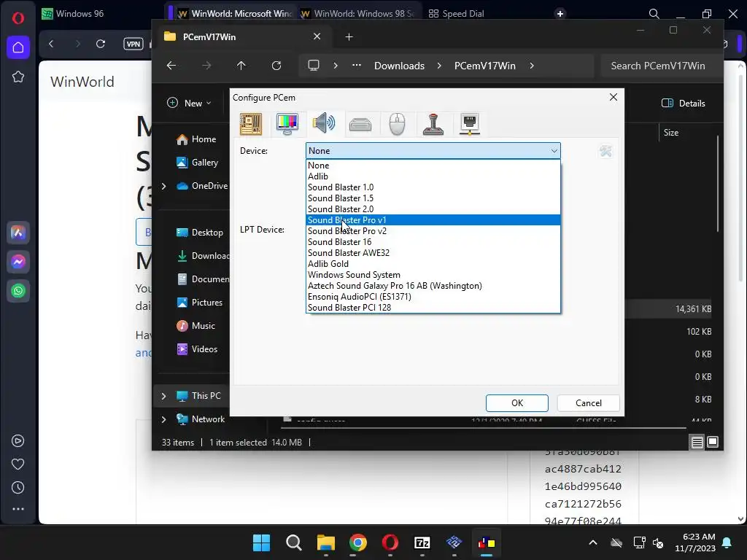Toggle the Details pane button
Viewport: 747px width, 560px height.
click(683, 103)
